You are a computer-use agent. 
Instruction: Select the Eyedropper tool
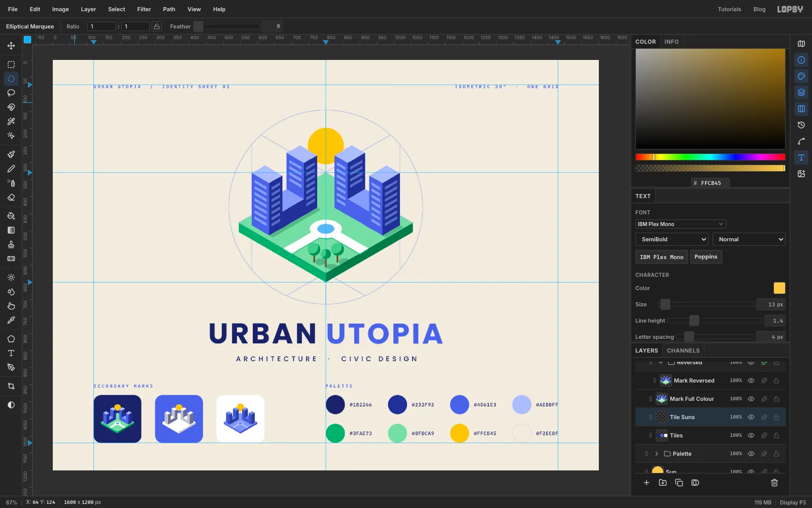pos(11,320)
